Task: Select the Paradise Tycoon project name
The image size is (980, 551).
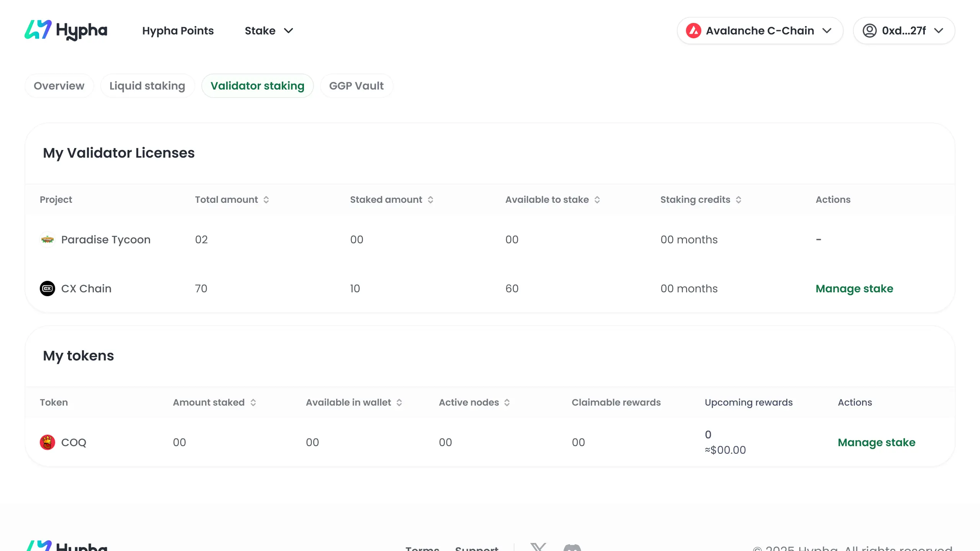Action: pos(106,240)
